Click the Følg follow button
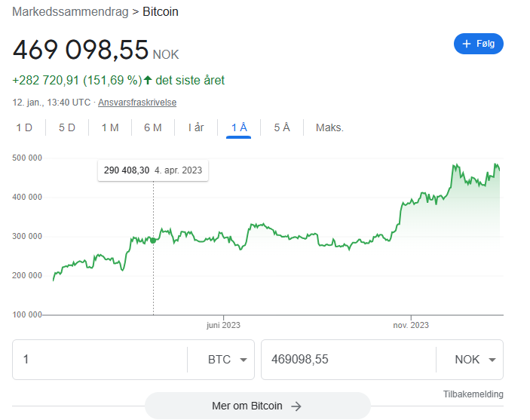 click(x=478, y=44)
